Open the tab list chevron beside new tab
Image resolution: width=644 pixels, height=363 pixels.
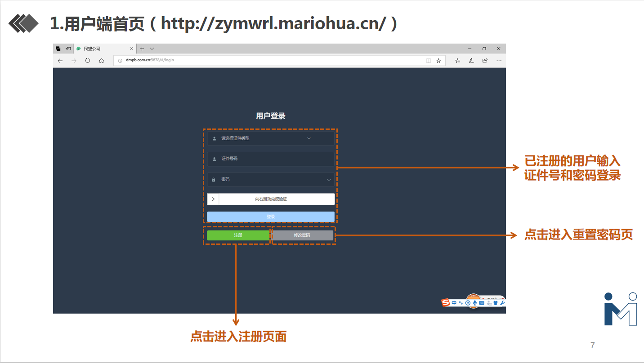(152, 49)
